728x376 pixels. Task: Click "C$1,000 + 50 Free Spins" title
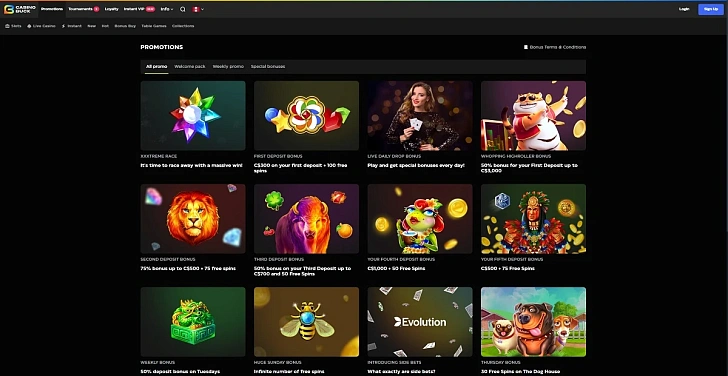tap(396, 268)
